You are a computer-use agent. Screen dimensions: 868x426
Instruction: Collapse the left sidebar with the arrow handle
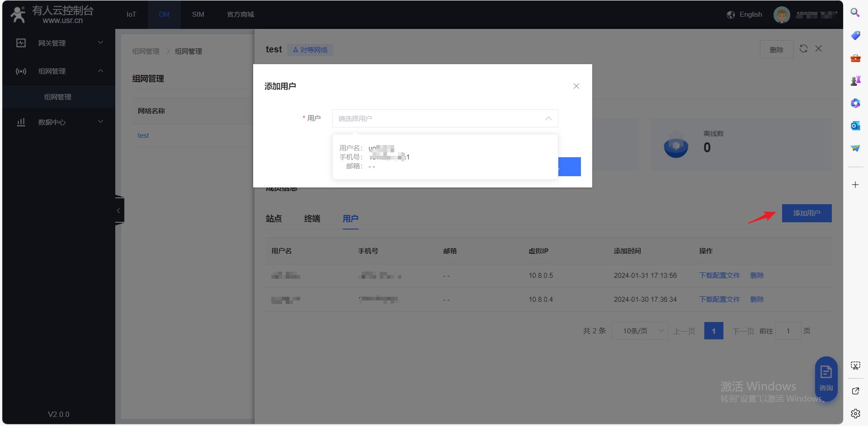point(119,211)
